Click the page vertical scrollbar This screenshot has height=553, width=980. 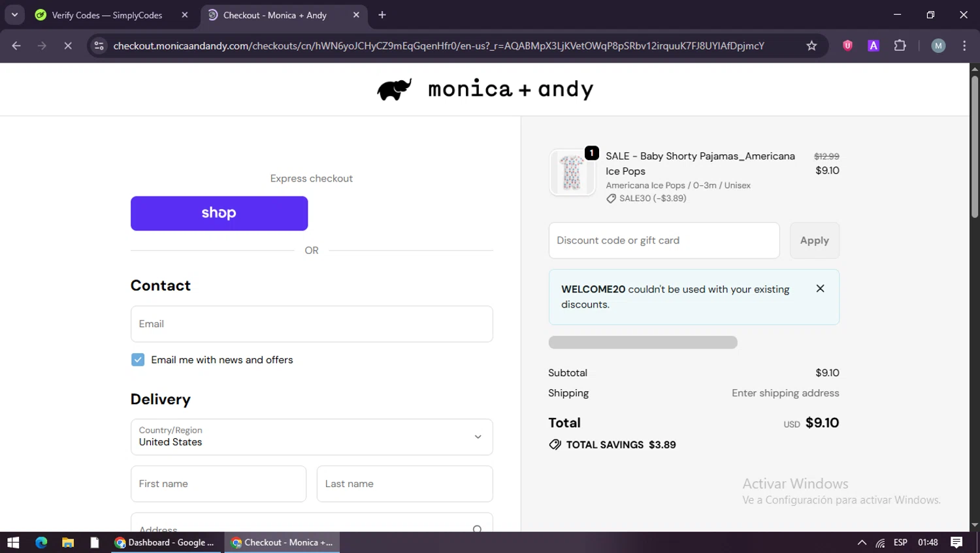point(974,147)
